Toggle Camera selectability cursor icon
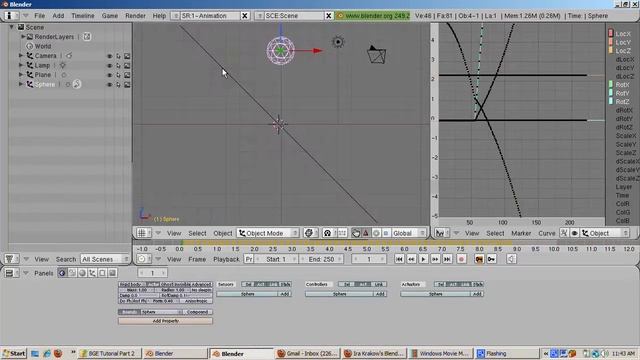Screen dimensions: 640x360 (118, 56)
